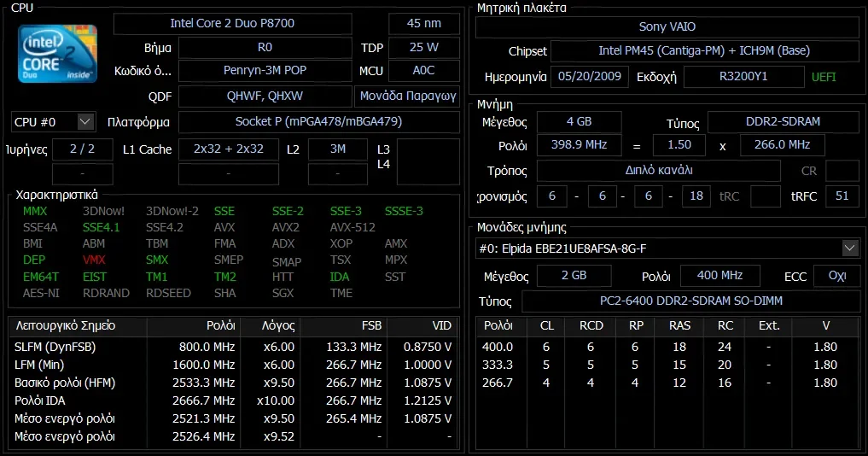Image resolution: width=868 pixels, height=456 pixels.
Task: Click the R0 stepping value
Action: pos(265,48)
